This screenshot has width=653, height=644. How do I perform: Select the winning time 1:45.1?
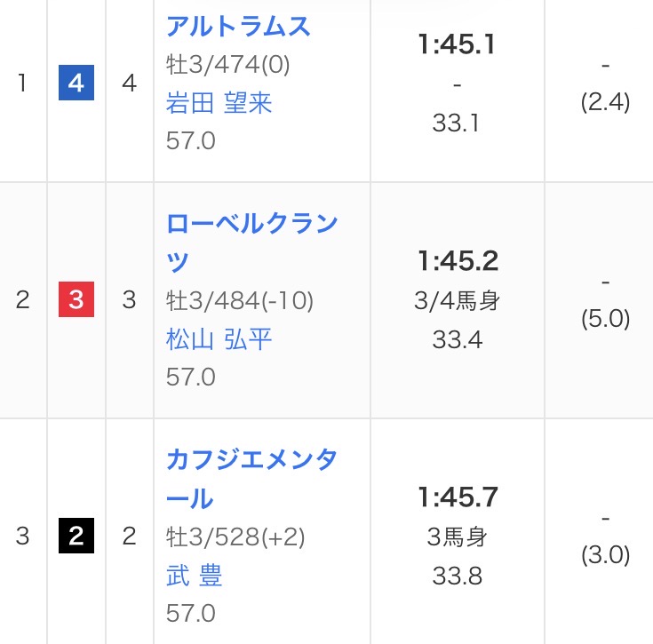point(457,46)
